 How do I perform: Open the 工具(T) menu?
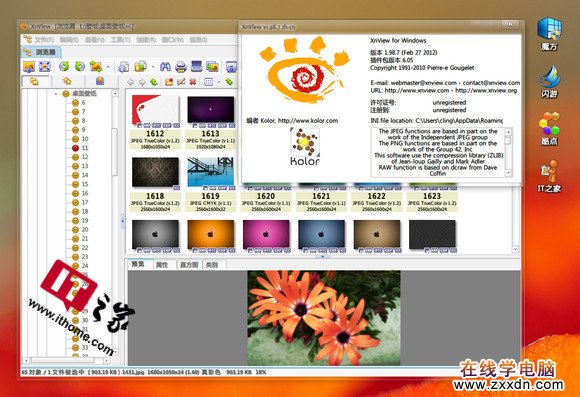tap(120, 39)
